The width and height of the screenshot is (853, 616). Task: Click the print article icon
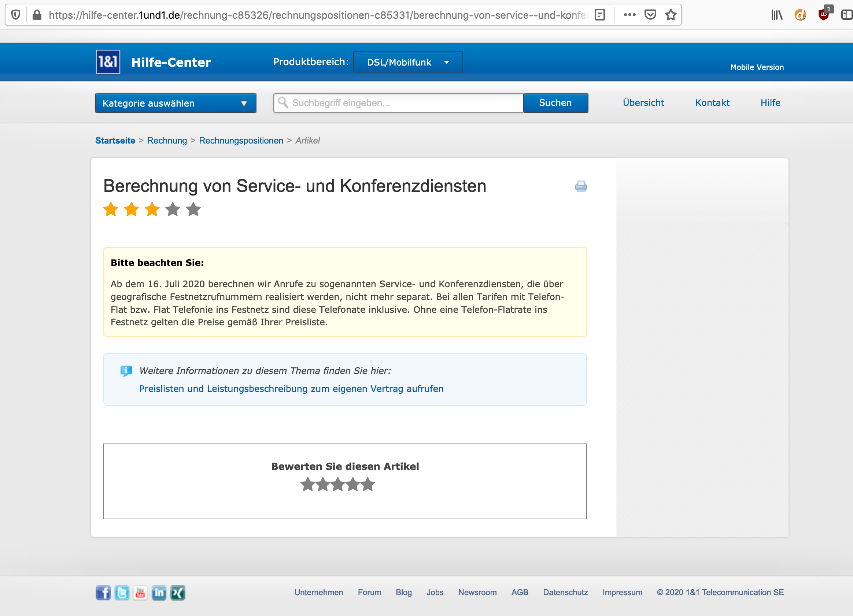tap(581, 186)
